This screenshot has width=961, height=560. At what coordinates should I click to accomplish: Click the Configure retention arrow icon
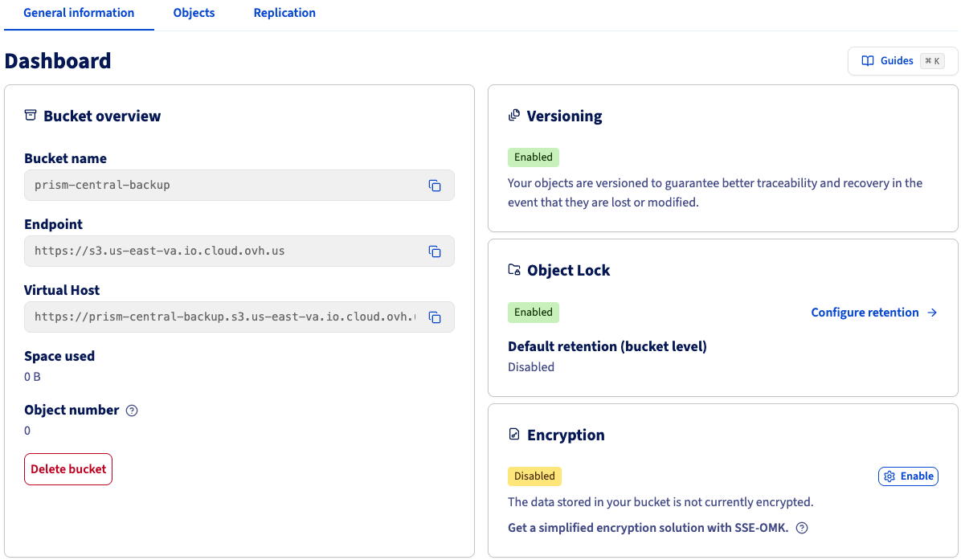(x=932, y=313)
